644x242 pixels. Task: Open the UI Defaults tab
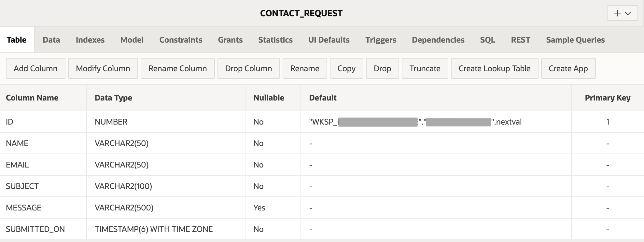coord(329,40)
